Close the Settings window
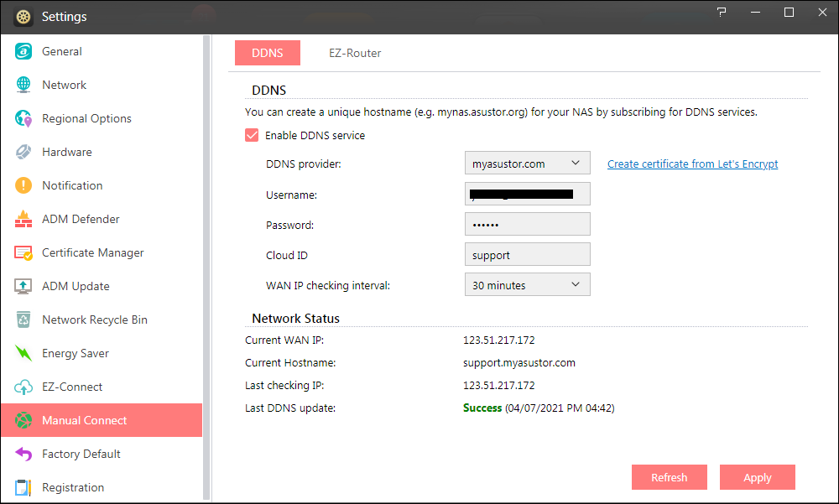This screenshot has width=839, height=504. tap(822, 12)
